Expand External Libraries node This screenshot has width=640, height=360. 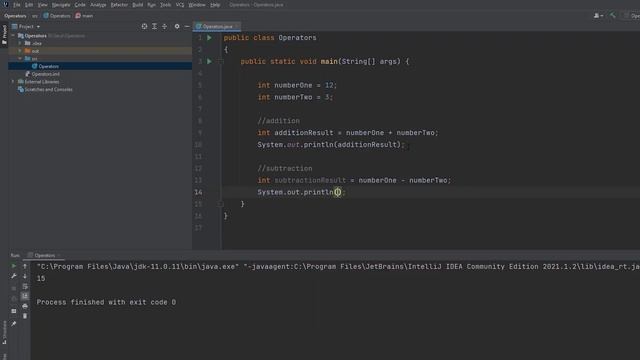13,82
